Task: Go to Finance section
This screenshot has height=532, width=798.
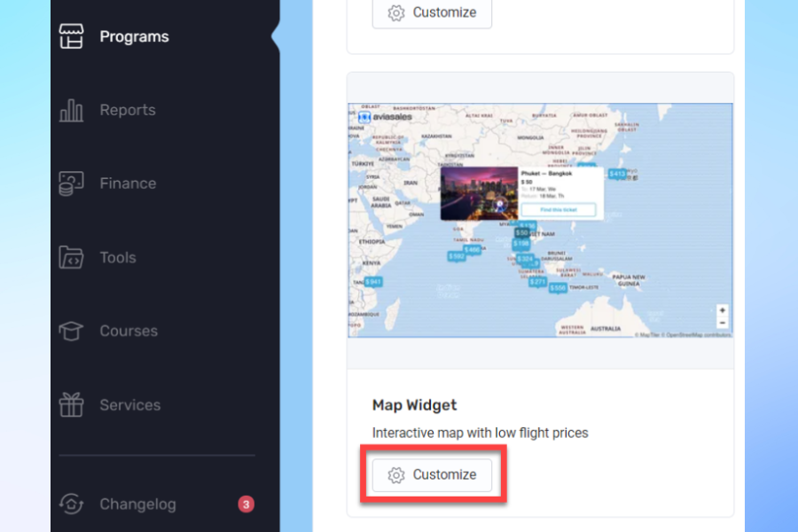Action: tap(128, 184)
